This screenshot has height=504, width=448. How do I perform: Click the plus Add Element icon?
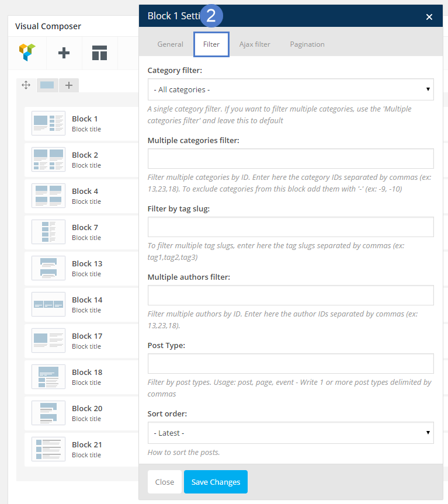pos(64,53)
